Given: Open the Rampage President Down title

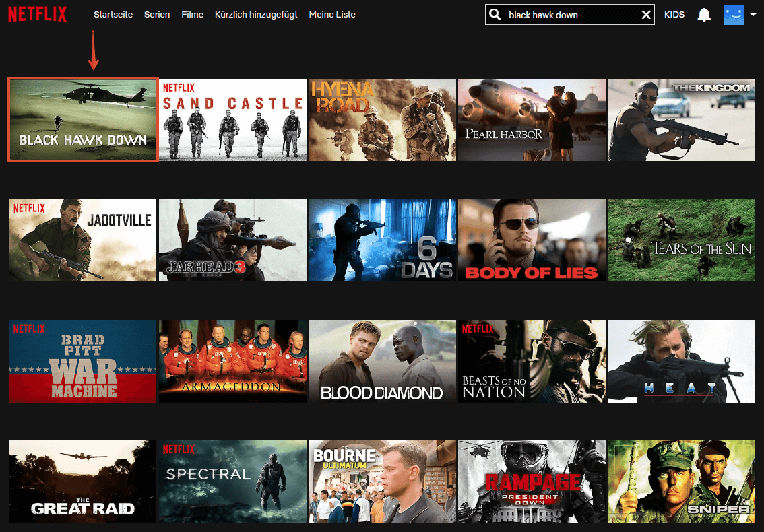Looking at the screenshot, I should coord(532,481).
